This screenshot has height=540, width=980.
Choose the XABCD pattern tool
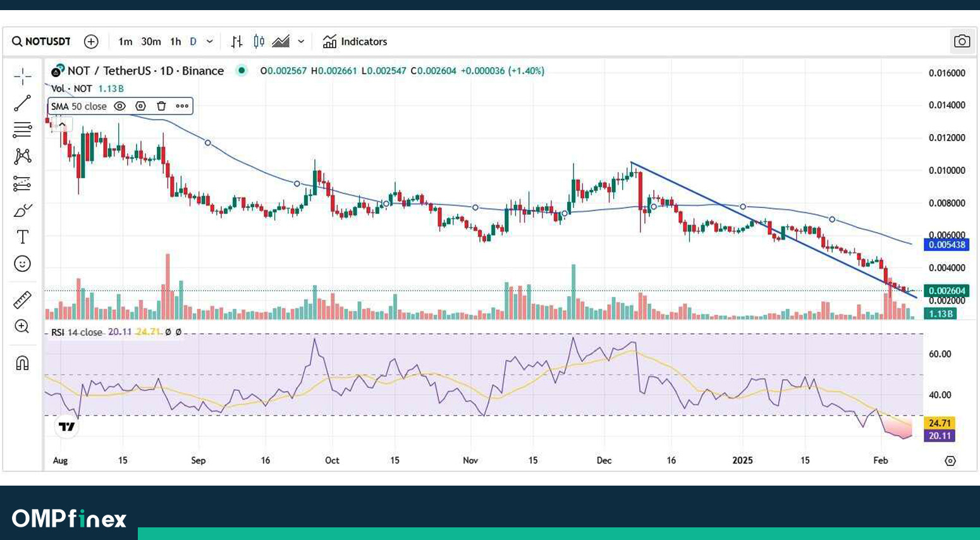[23, 156]
